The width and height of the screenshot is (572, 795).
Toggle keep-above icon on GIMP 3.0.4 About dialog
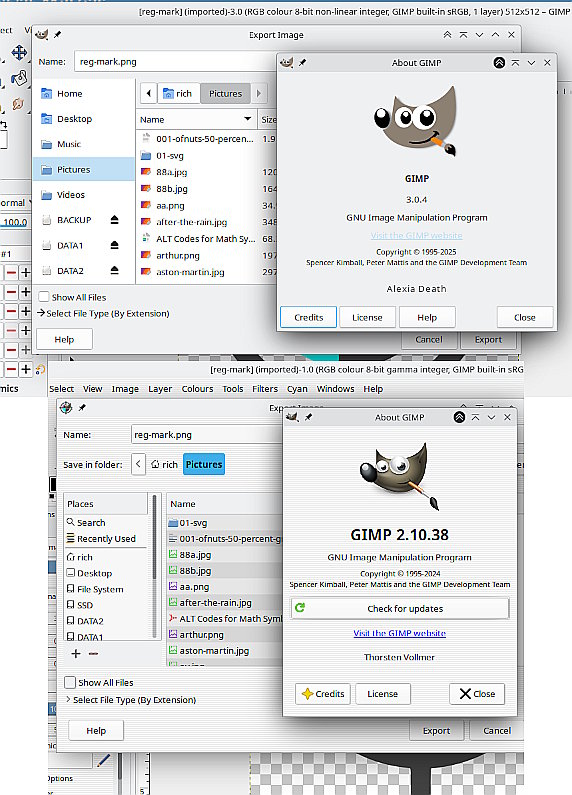click(499, 62)
